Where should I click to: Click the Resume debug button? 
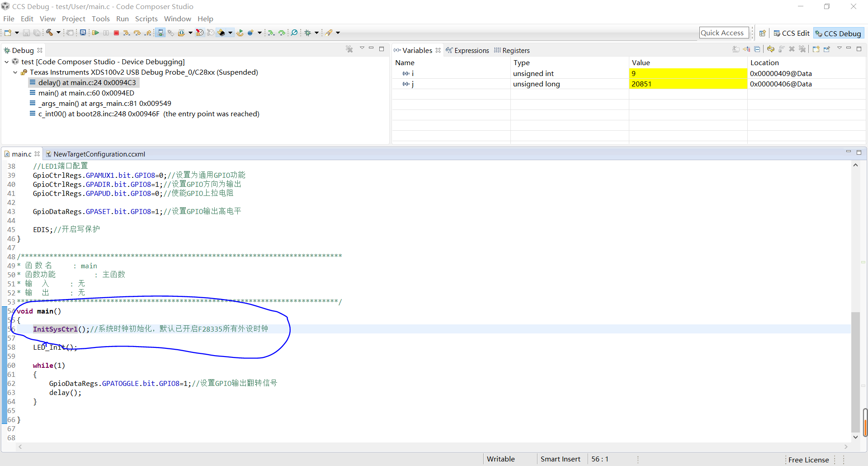click(95, 33)
